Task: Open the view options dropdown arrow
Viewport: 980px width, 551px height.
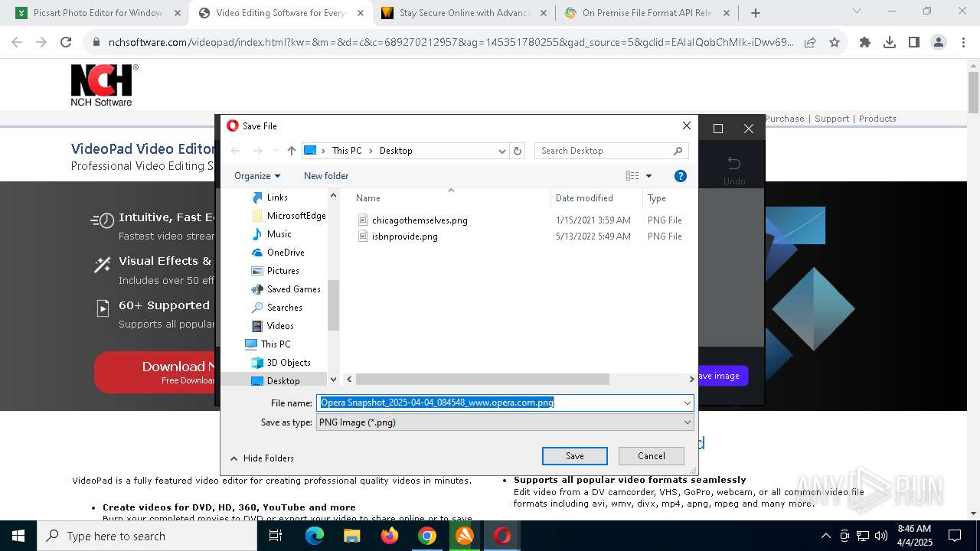Action: tap(649, 176)
